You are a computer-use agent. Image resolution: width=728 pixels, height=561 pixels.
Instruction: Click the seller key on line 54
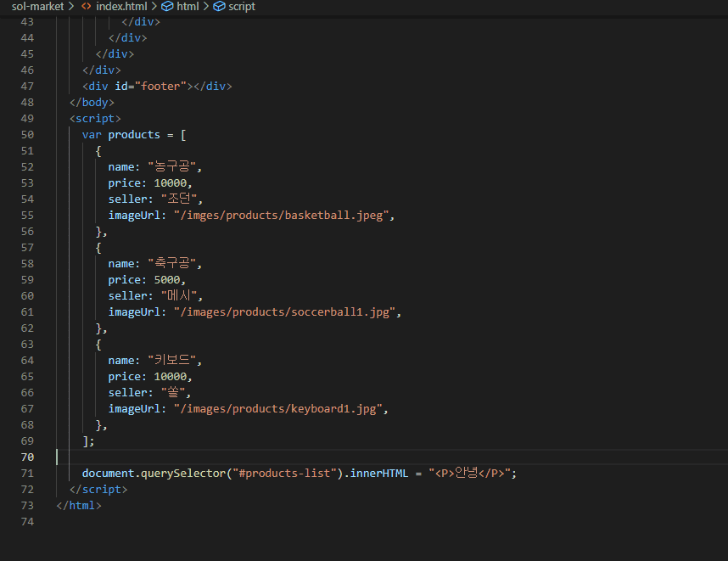(x=127, y=199)
